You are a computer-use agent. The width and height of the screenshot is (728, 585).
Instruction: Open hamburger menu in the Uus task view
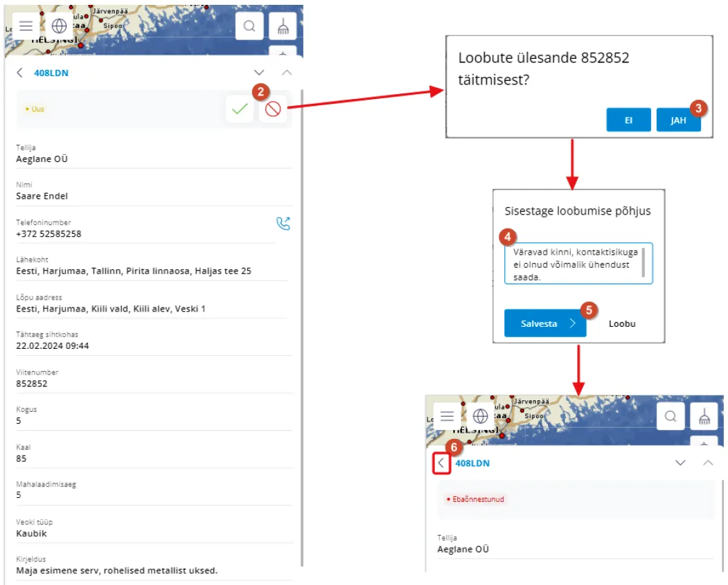(x=26, y=26)
